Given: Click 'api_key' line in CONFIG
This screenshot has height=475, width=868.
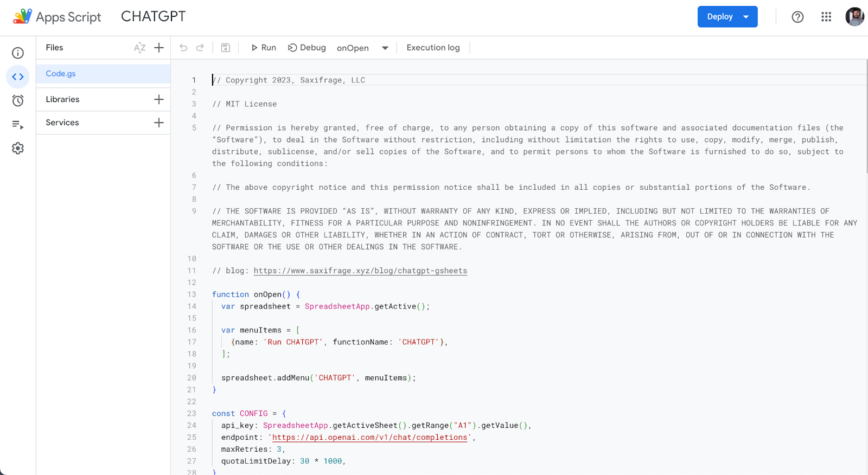Looking at the screenshot, I should pyautogui.click(x=376, y=425).
